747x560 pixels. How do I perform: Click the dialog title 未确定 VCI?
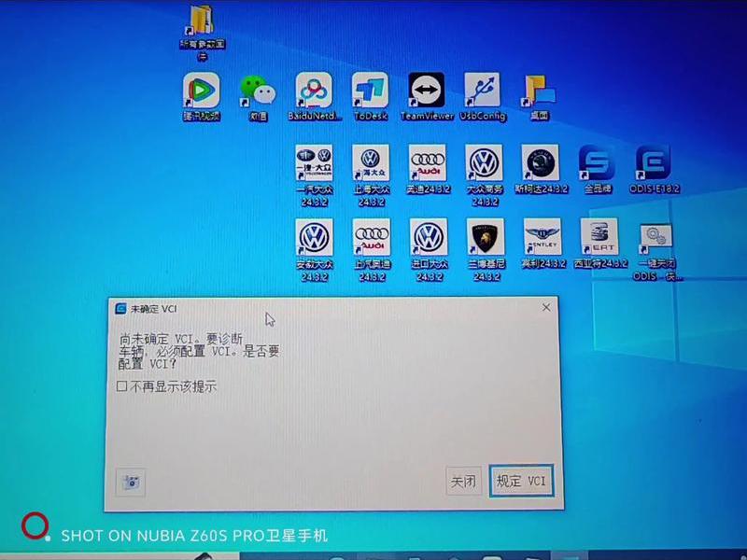[153, 309]
